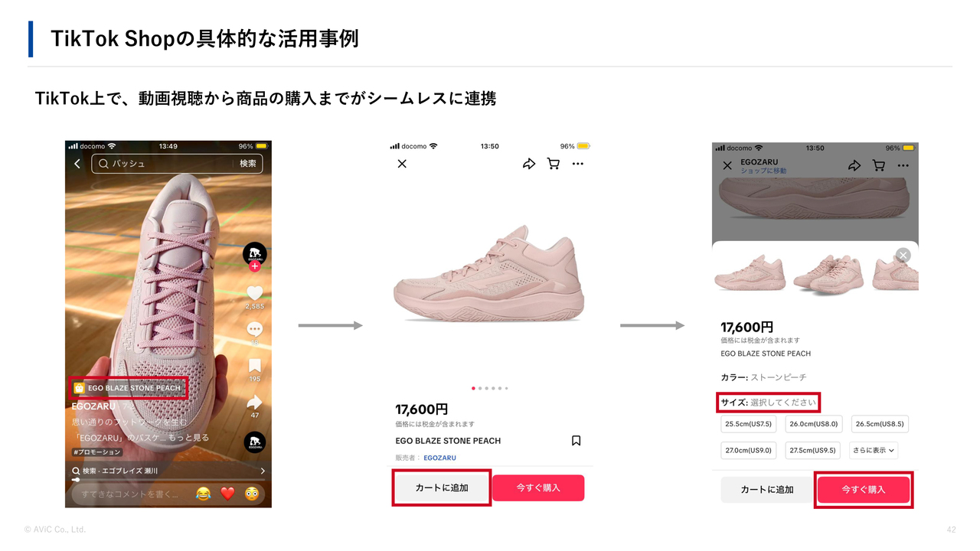The height and width of the screenshot is (551, 980).
Task: Expand the 検索・エゴブレイズ 瀬川 search suggestion chevron
Action: tap(263, 471)
